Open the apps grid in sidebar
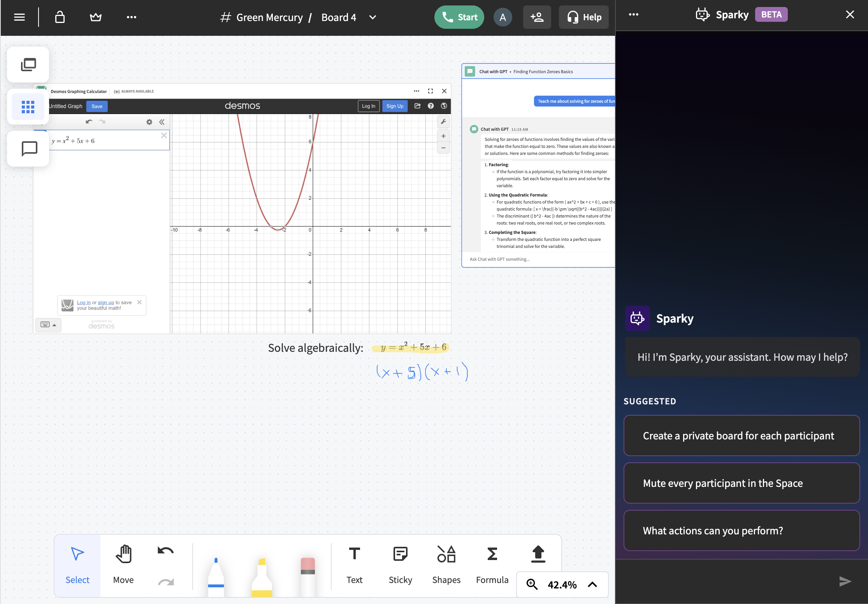Image resolution: width=868 pixels, height=604 pixels. pos(28,106)
